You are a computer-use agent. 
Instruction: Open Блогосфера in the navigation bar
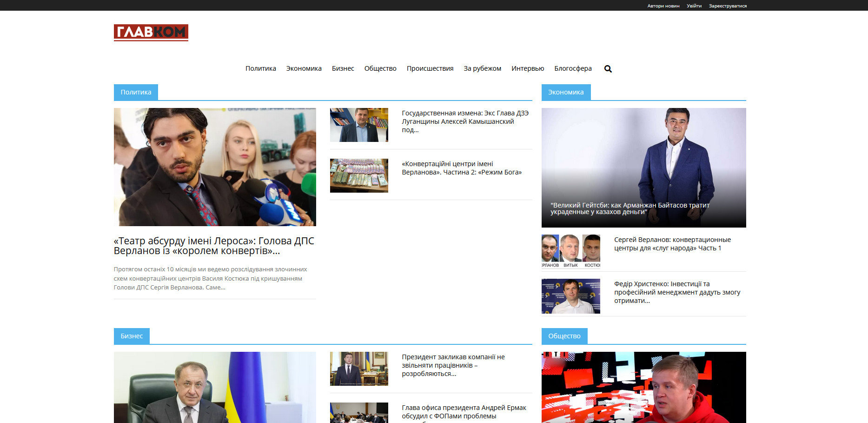[572, 68]
